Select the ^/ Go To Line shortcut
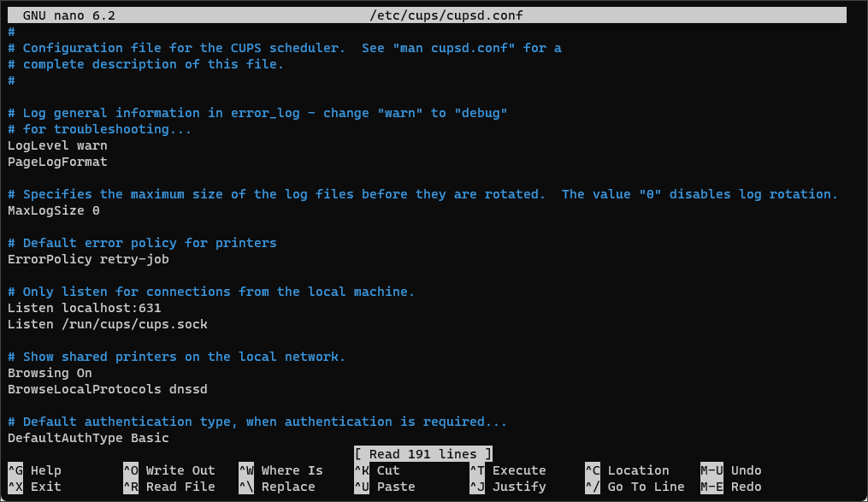Image resolution: width=868 pixels, height=502 pixels. [635, 487]
